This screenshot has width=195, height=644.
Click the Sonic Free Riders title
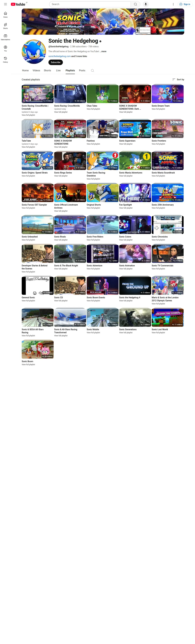coord(95,237)
